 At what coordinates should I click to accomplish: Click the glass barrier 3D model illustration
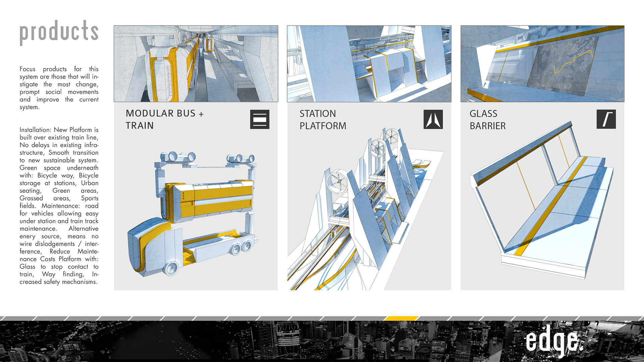[x=541, y=200]
